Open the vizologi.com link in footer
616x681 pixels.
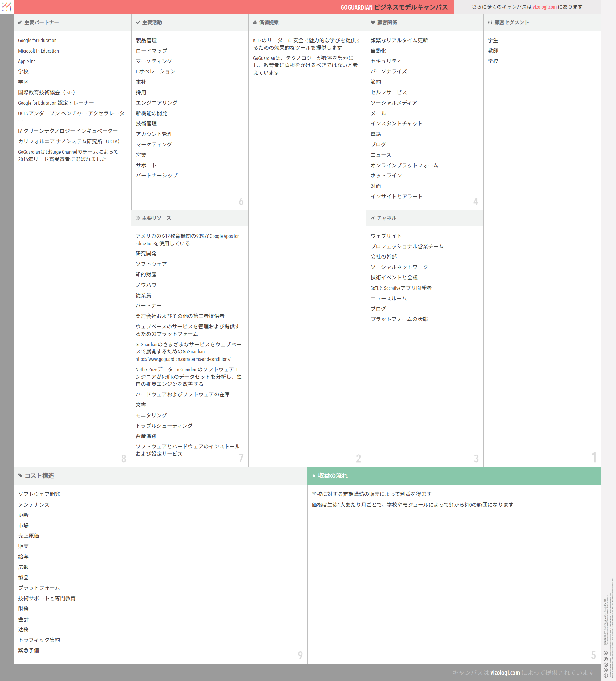pos(505,673)
